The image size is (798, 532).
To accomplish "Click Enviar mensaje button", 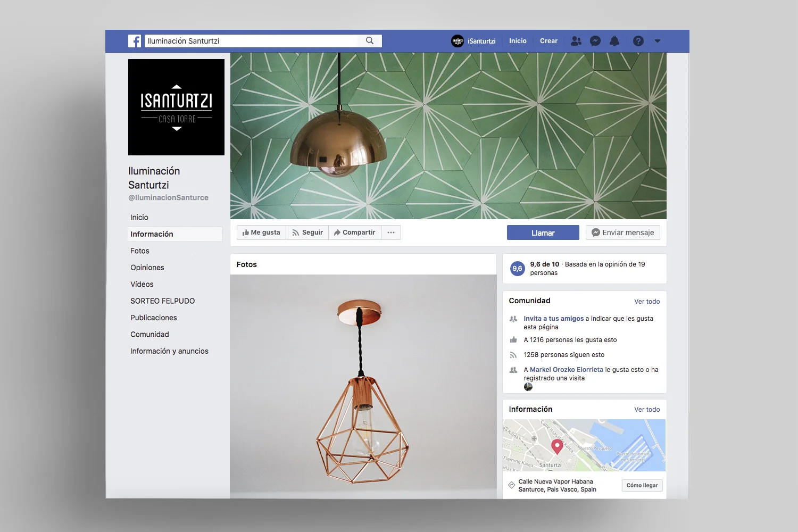I will point(623,232).
